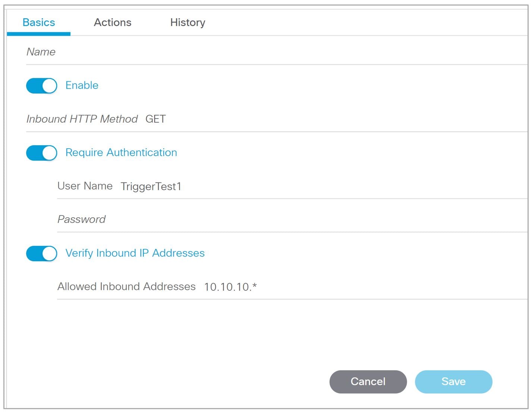Viewport: 532px width, 414px height.
Task: Click the Inbound HTTP Method label
Action: (82, 119)
